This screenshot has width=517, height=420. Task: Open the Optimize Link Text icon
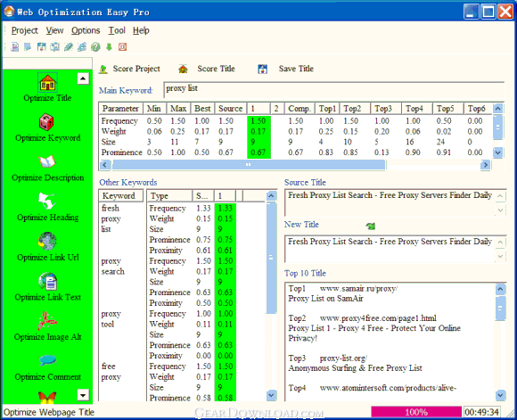tap(48, 282)
